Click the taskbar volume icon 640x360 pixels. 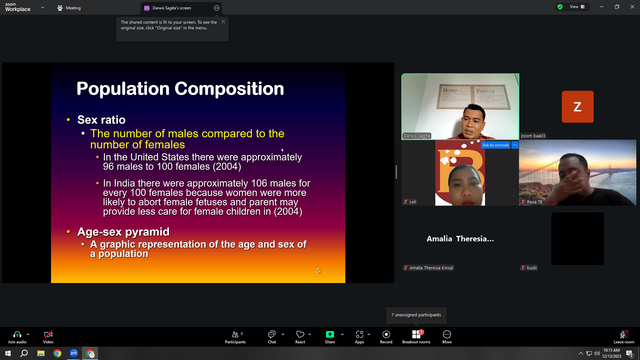point(597,353)
